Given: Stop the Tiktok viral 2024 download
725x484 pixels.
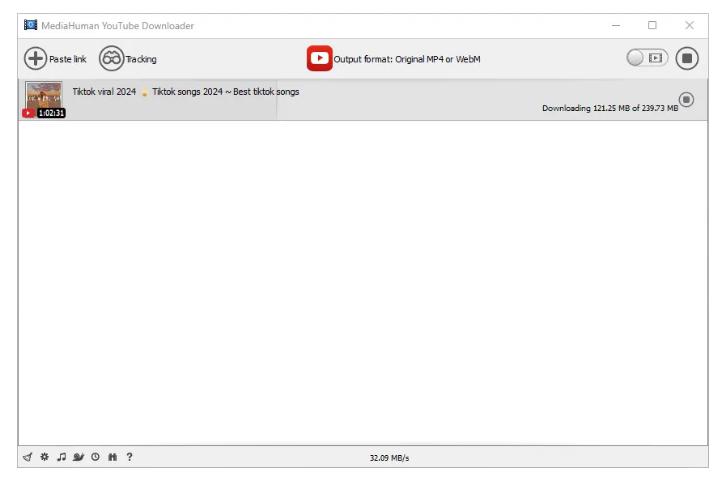Looking at the screenshot, I should coord(686,99).
